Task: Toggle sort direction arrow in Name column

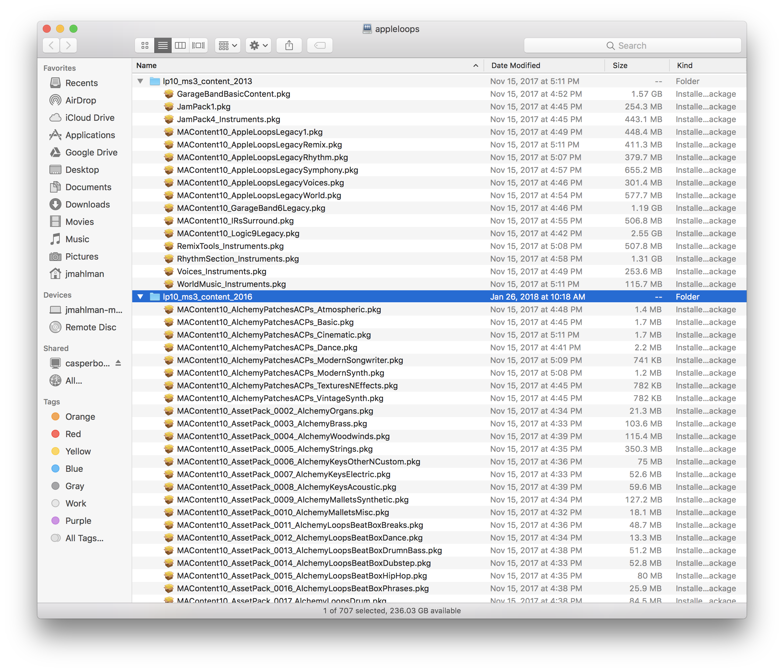Action: coord(475,65)
